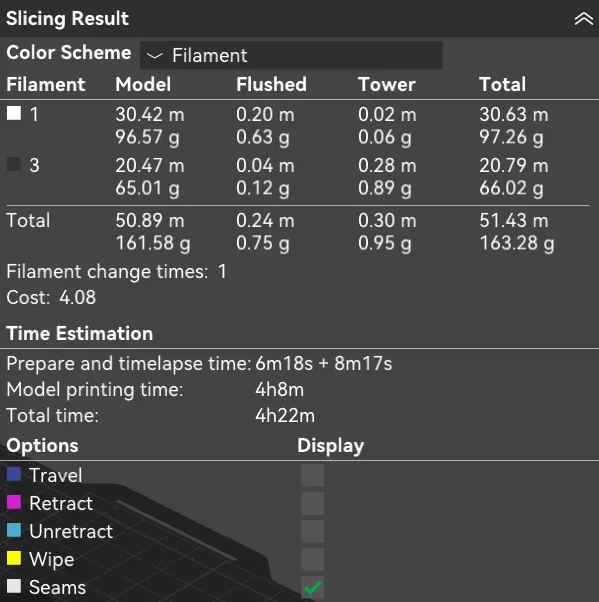This screenshot has height=602, width=599.
Task: Click the white Filament 1 color swatch
Action: point(14,113)
